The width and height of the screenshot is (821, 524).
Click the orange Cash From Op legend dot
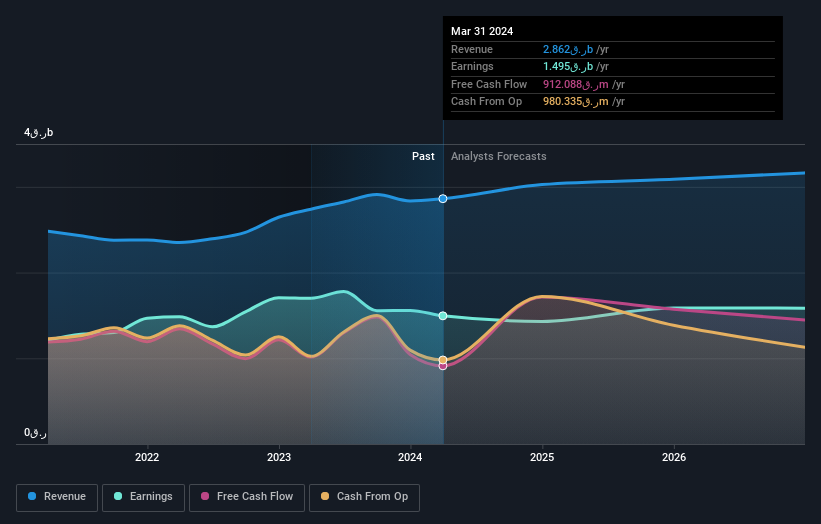coord(325,496)
